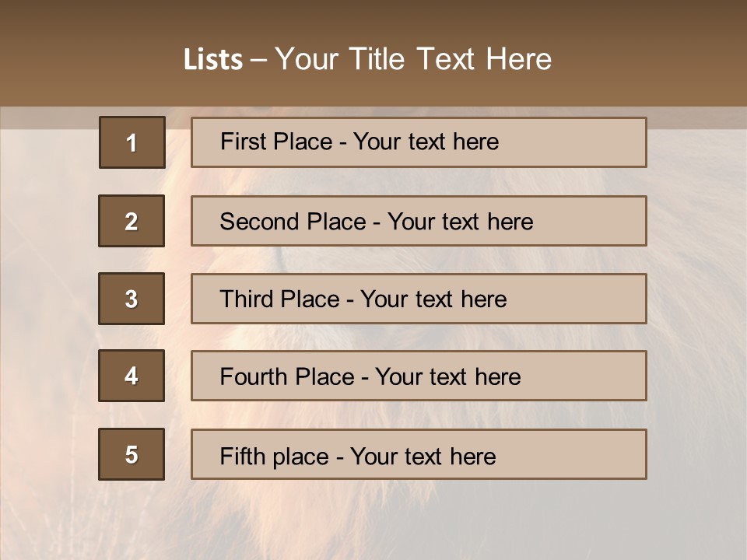This screenshot has height=560, width=747.
Task: Click the dash in the slide title
Action: (258, 60)
